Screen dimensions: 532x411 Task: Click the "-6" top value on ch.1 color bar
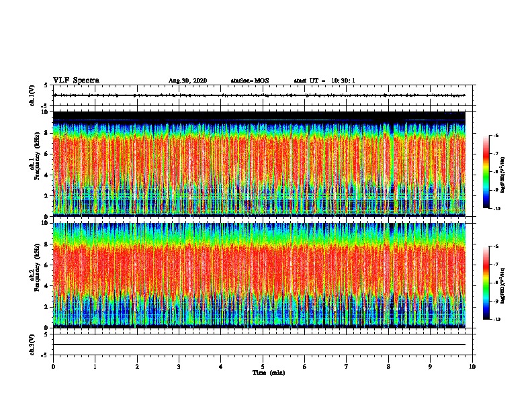(496, 135)
